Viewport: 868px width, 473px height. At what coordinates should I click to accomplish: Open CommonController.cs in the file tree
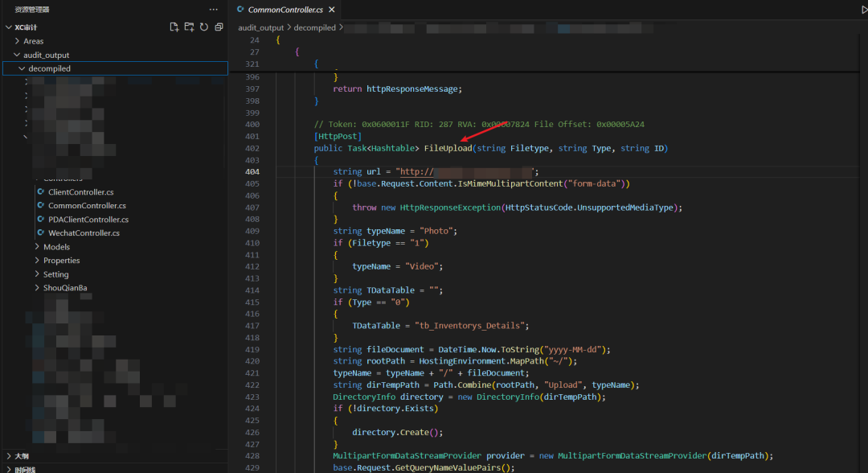point(87,205)
